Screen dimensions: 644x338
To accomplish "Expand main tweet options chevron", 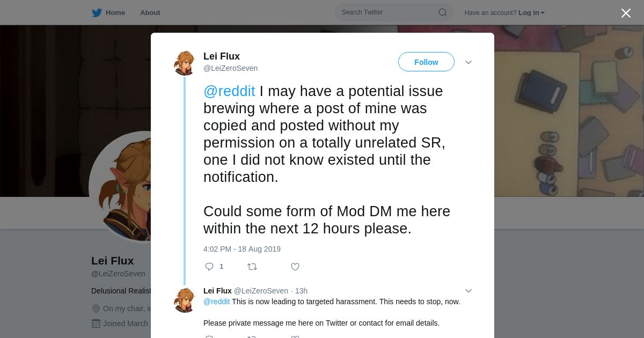I will [x=468, y=62].
